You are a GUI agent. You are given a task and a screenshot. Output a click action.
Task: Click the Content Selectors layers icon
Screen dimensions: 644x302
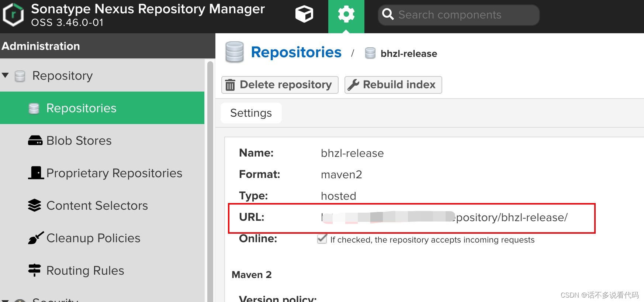point(35,205)
